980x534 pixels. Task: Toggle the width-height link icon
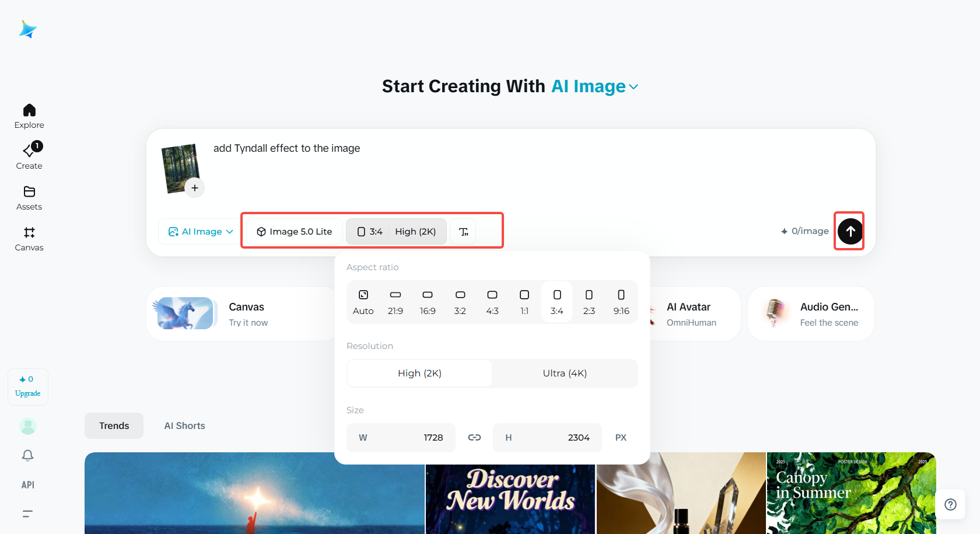474,438
